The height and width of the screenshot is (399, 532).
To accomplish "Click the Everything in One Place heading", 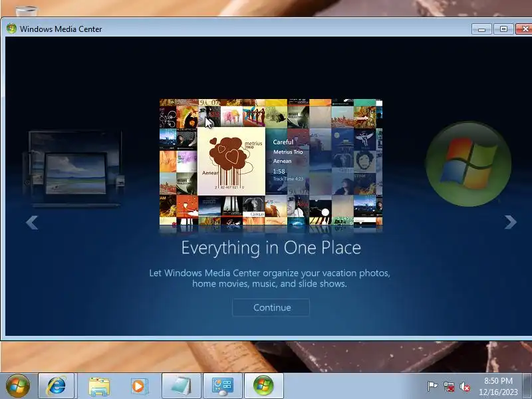I will pyautogui.click(x=271, y=247).
